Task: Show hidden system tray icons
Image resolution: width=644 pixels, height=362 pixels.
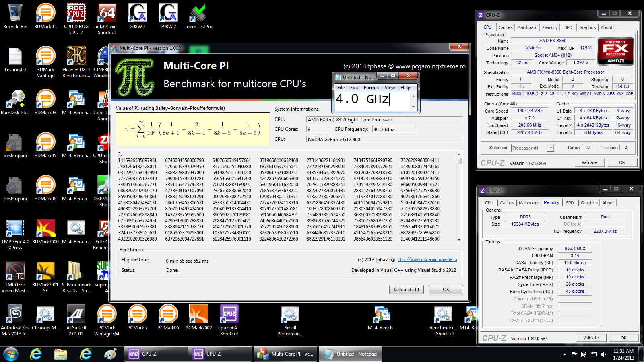Action: tap(564, 354)
